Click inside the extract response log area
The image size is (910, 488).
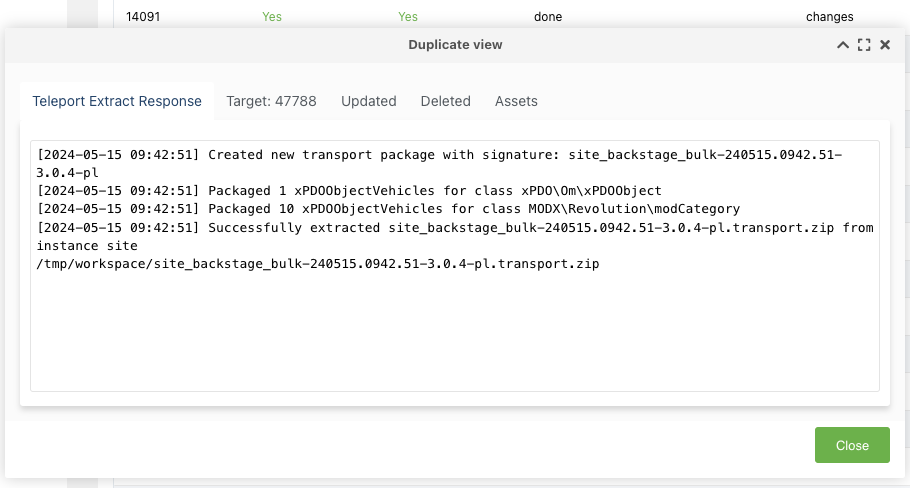coord(455,266)
